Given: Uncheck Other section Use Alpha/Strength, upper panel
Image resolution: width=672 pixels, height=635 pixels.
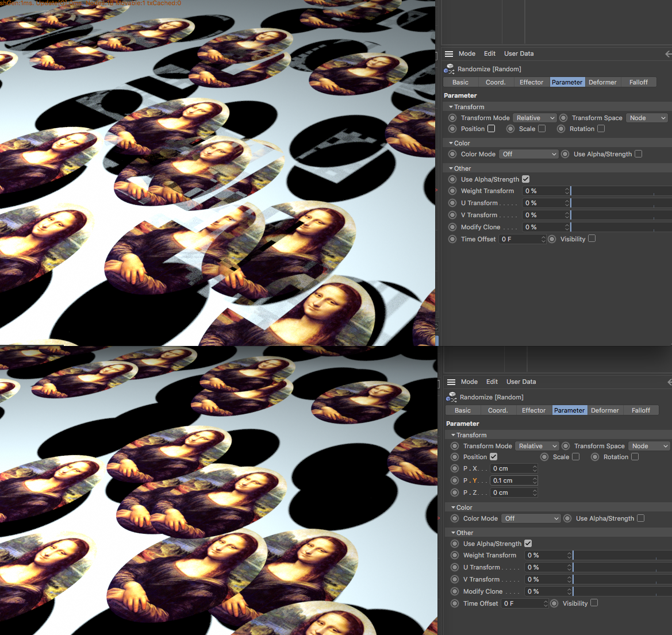Looking at the screenshot, I should (526, 179).
